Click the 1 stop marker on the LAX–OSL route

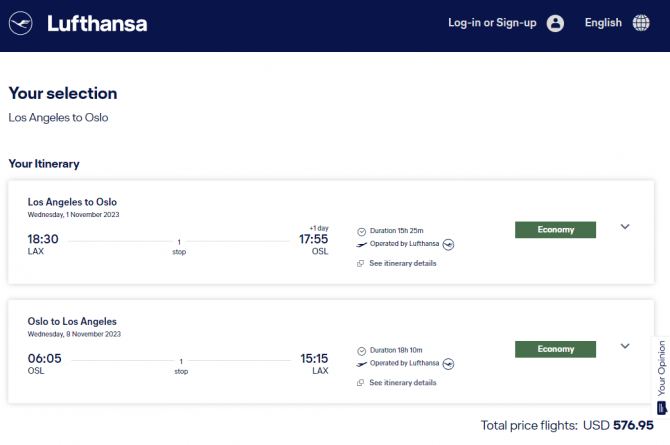(179, 247)
